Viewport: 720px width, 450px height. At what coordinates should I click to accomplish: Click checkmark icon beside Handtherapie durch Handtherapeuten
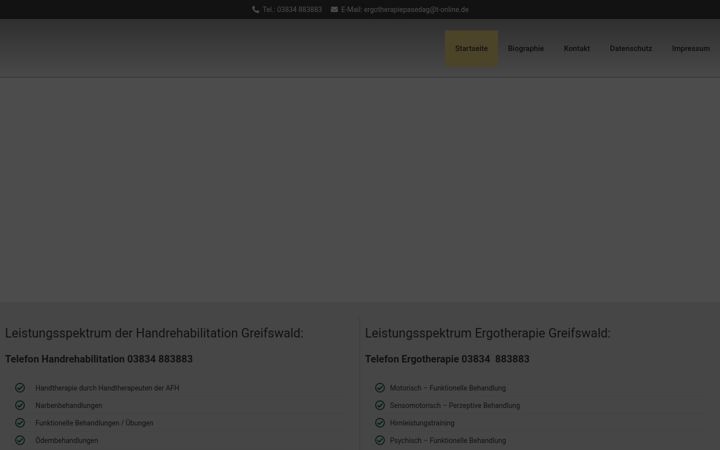click(x=20, y=388)
